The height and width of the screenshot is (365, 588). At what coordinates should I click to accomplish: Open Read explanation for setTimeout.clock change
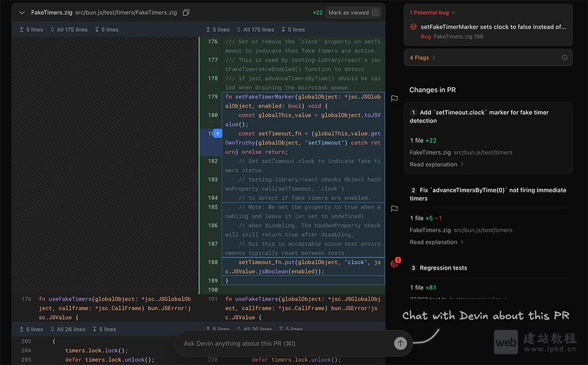(x=436, y=164)
